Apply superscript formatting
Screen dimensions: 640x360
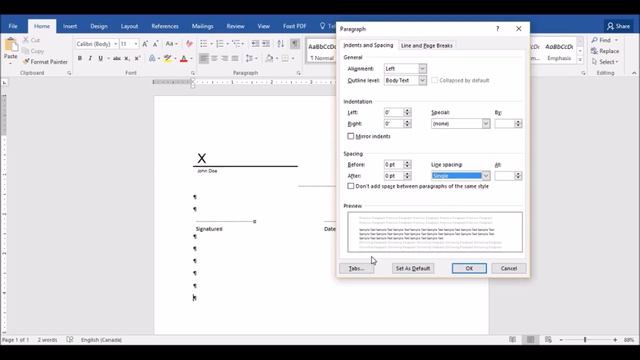[x=138, y=58]
